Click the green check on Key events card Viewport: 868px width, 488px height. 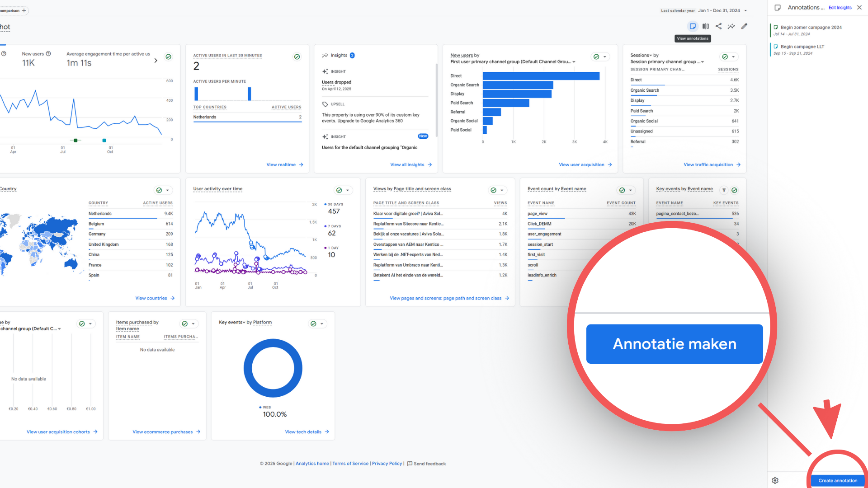coord(735,190)
